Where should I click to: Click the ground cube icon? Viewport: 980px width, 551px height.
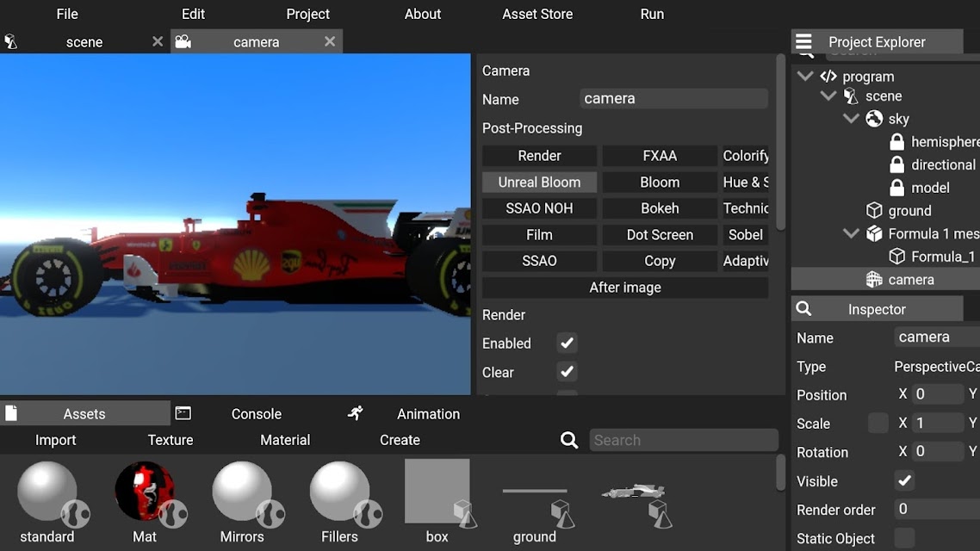[874, 211]
